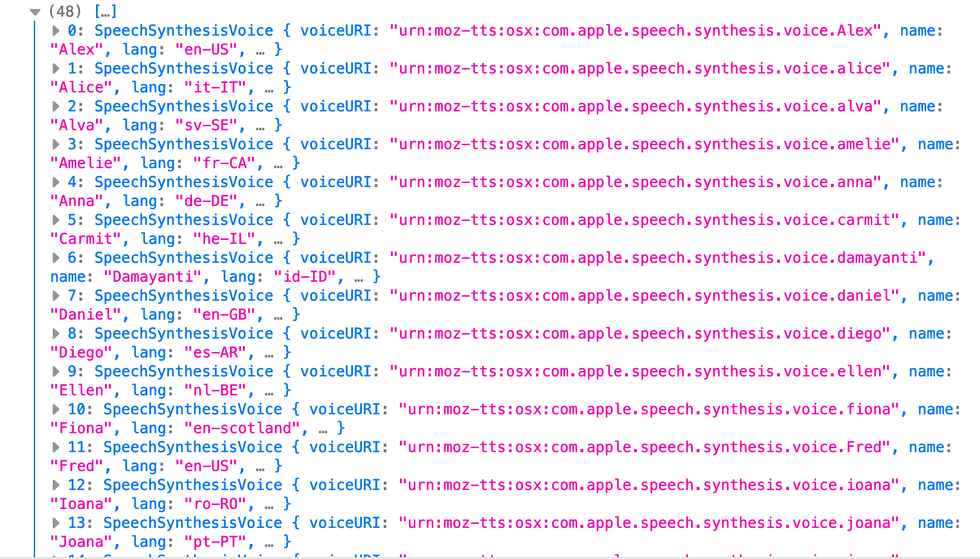Expand the Alex SpeechSynthesisVoice object
The image size is (980, 559).
coord(55,30)
